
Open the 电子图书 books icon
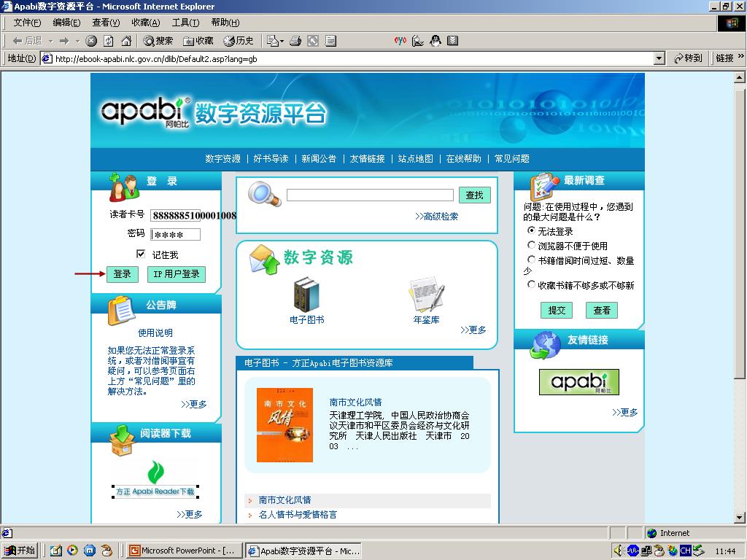point(306,295)
